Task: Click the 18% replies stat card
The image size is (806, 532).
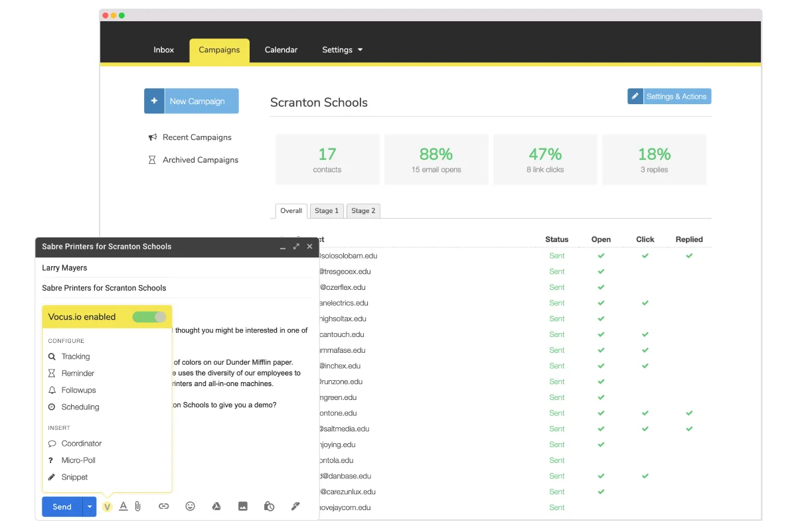Action: pos(654,159)
